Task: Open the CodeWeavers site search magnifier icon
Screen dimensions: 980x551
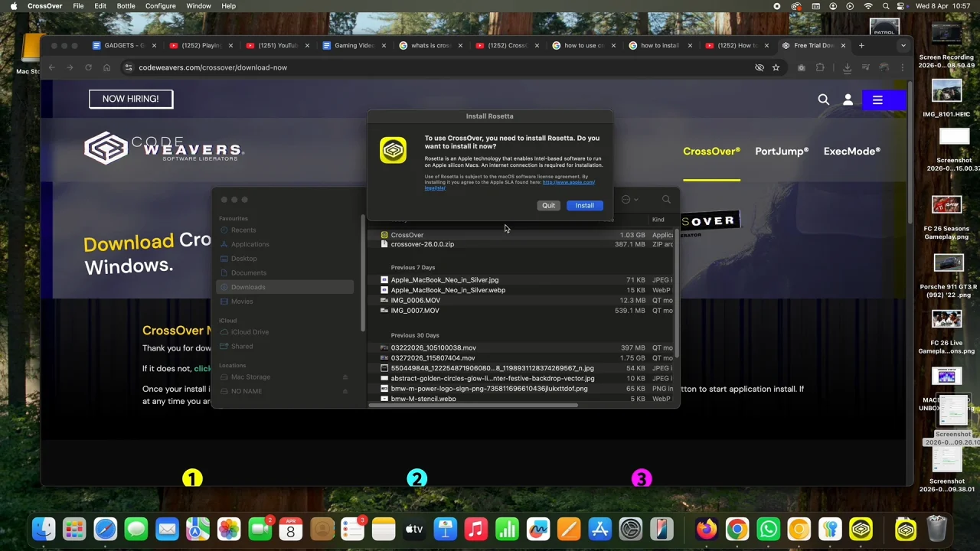Action: click(823, 99)
